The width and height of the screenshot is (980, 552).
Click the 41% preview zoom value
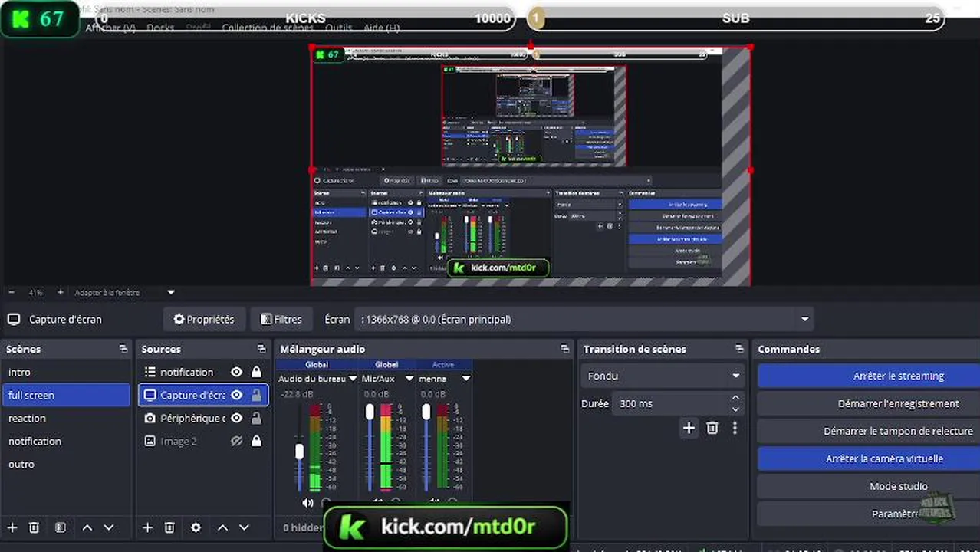tap(35, 292)
